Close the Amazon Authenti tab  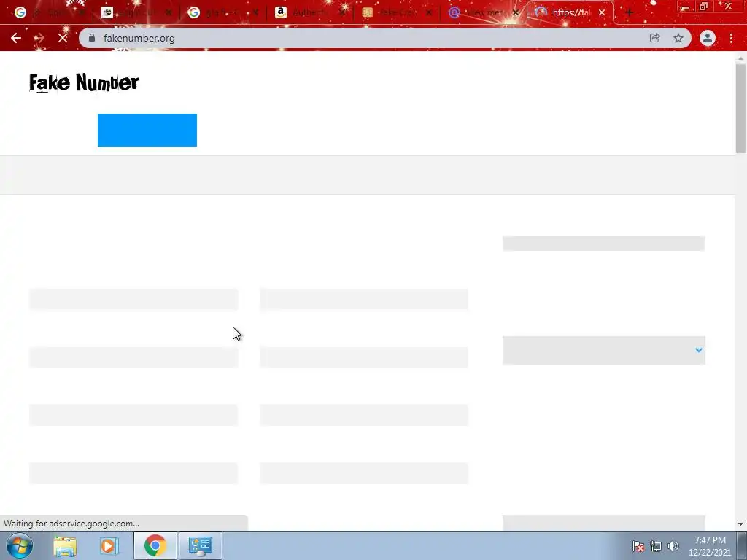click(342, 13)
